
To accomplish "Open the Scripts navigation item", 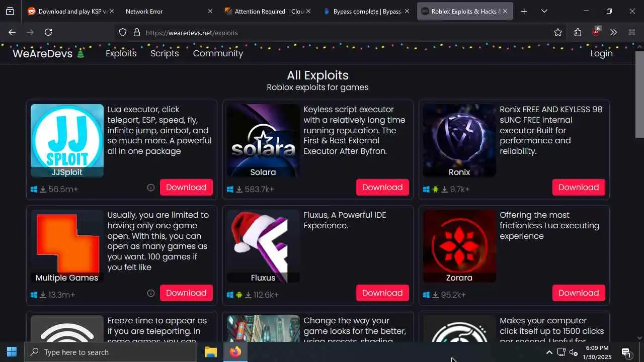I will click(165, 53).
